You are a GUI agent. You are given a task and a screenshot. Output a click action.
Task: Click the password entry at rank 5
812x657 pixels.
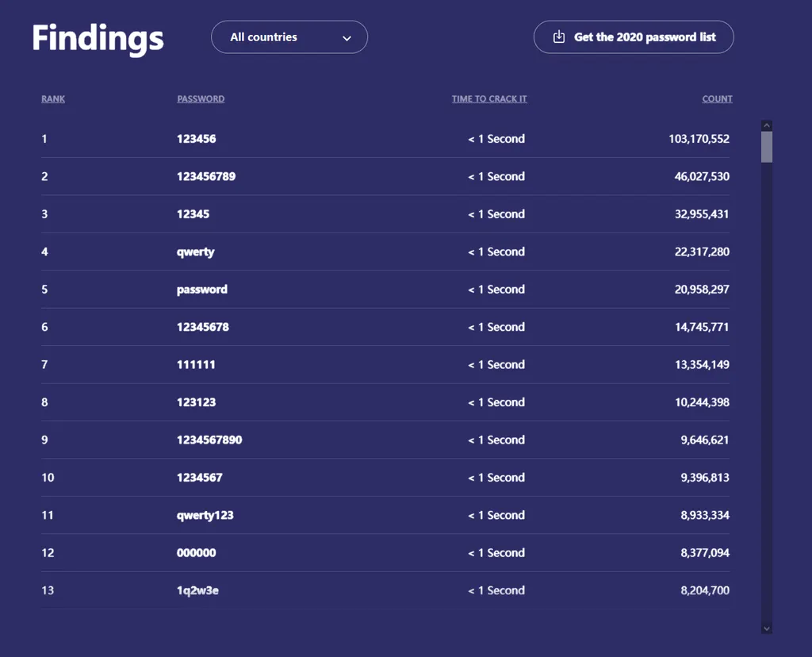[x=202, y=290]
